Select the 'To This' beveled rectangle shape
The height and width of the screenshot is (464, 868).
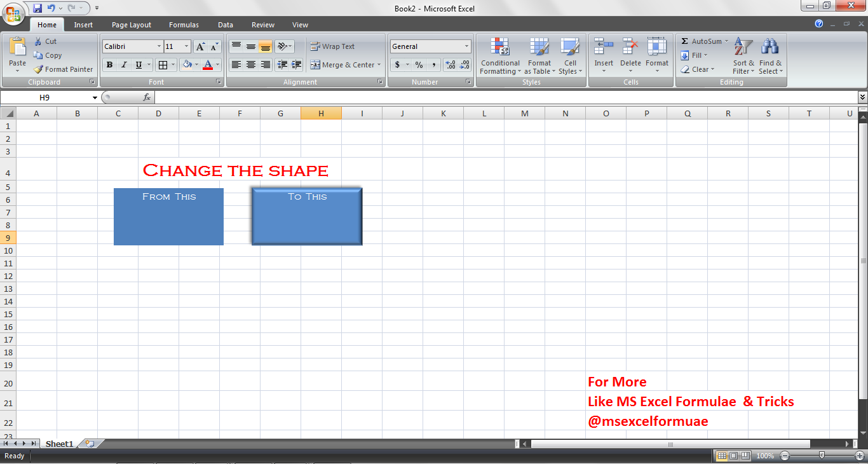click(x=307, y=216)
